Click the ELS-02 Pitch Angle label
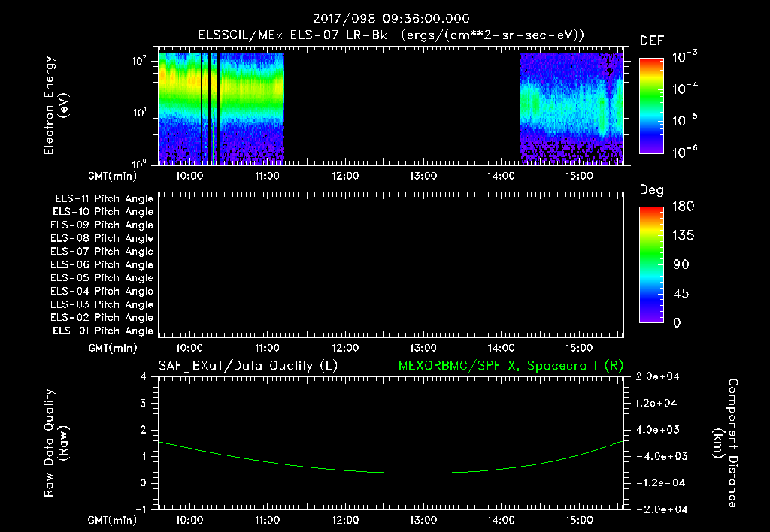770x532 pixels. coord(102,318)
